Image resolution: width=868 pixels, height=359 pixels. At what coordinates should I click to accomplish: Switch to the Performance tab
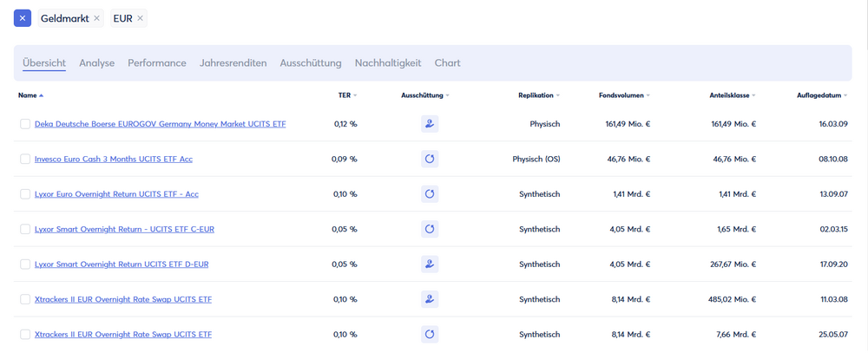157,63
